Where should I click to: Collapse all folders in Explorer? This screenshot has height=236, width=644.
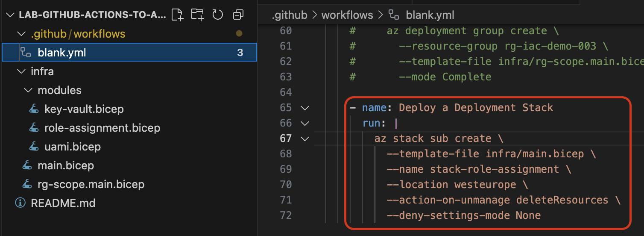point(238,15)
